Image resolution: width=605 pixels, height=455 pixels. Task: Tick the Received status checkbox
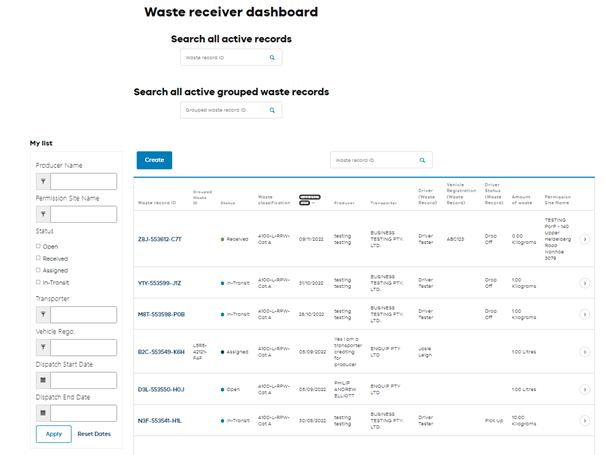(38, 258)
